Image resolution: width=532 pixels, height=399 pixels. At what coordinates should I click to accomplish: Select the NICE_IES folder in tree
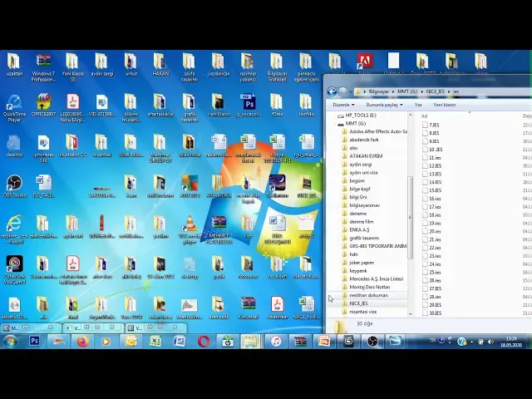(x=358, y=303)
